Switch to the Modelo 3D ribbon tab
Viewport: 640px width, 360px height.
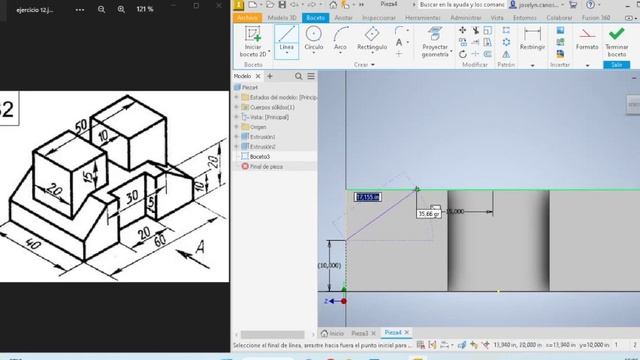[x=282, y=18]
